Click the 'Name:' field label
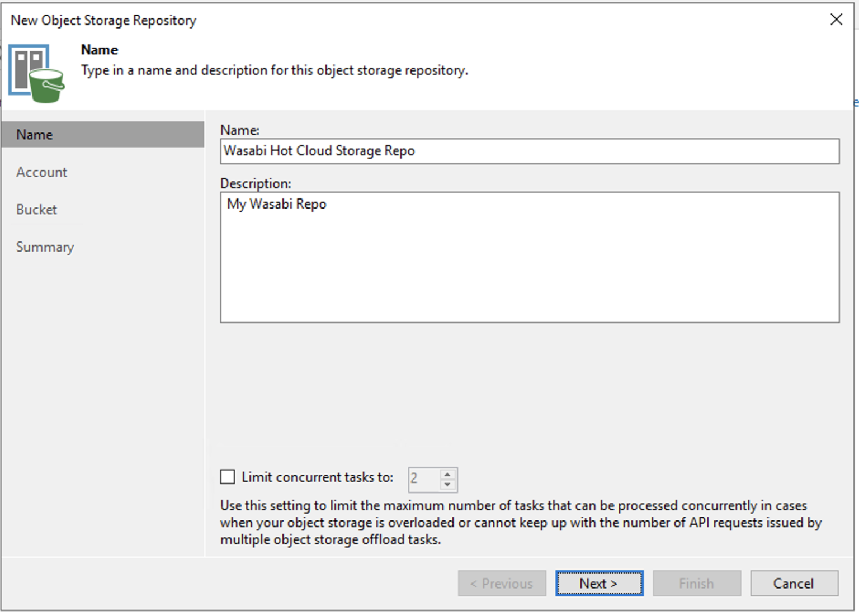Image resolution: width=859 pixels, height=616 pixels. click(240, 130)
